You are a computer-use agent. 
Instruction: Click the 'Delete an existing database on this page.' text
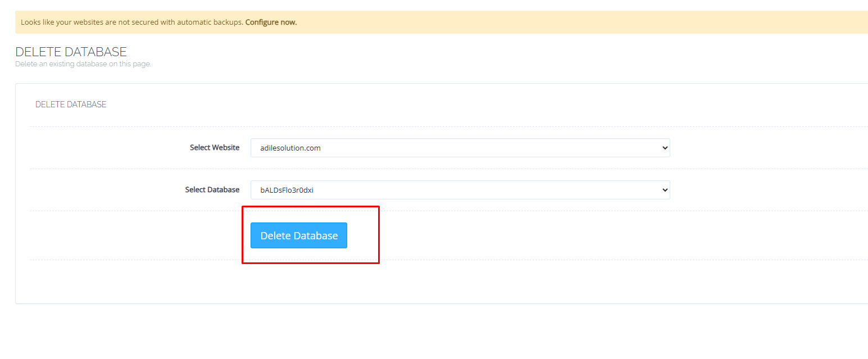pyautogui.click(x=83, y=64)
